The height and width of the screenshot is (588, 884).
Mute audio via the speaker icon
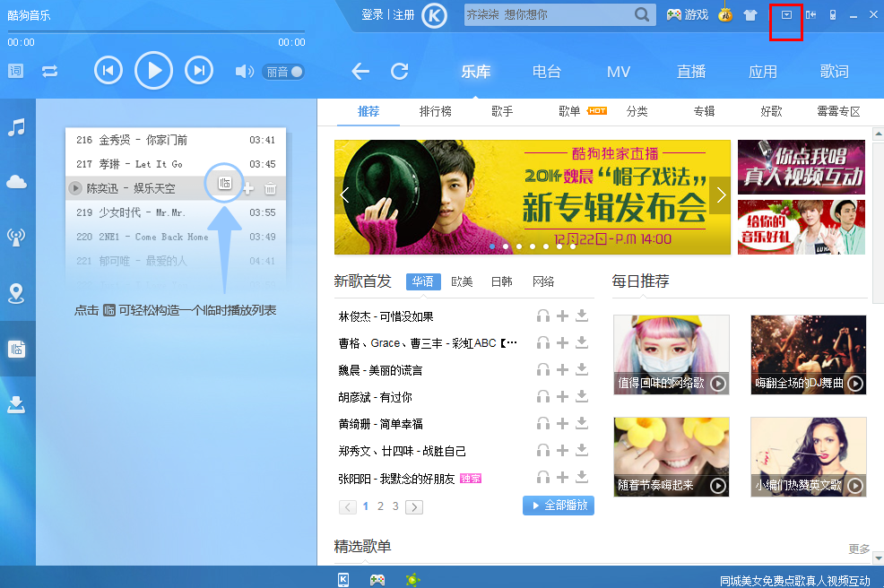[244, 70]
